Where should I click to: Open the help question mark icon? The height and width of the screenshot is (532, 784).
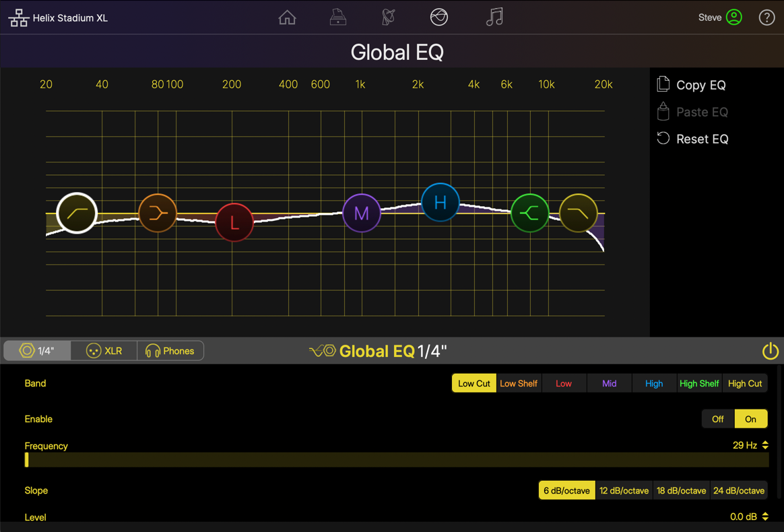pos(766,17)
